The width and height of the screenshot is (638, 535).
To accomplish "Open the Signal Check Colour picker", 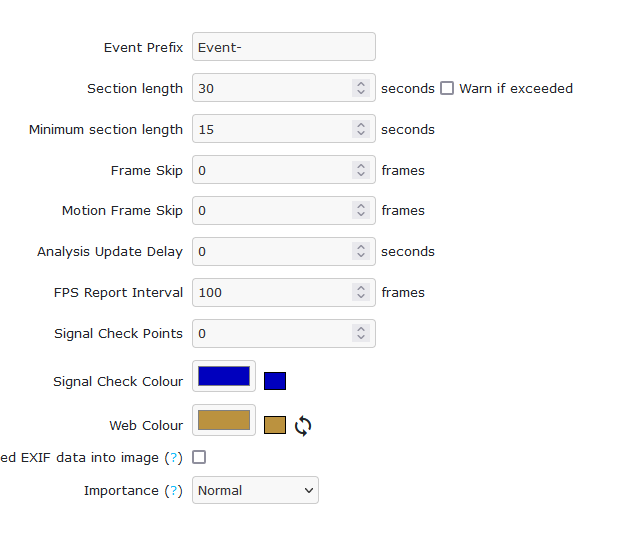I will pos(224,376).
